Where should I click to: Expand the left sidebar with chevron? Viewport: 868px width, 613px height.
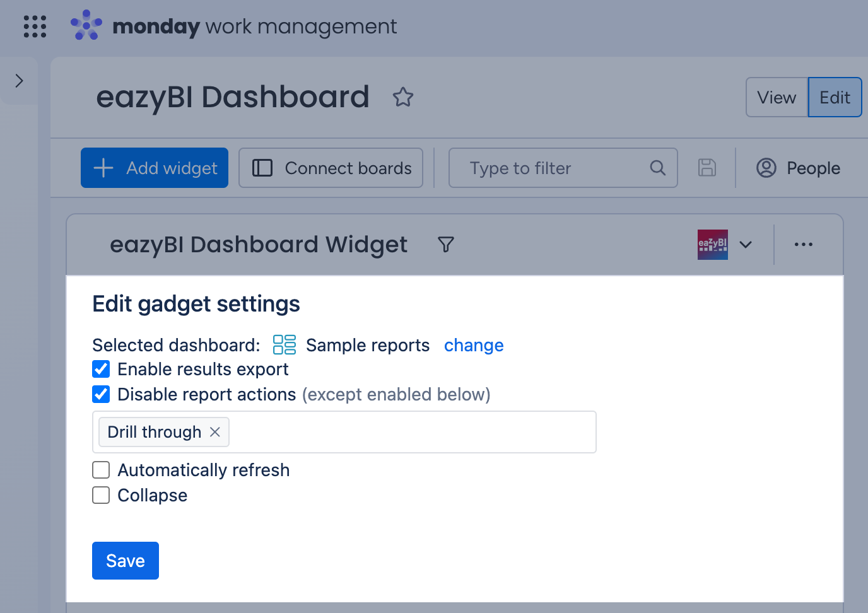[19, 81]
